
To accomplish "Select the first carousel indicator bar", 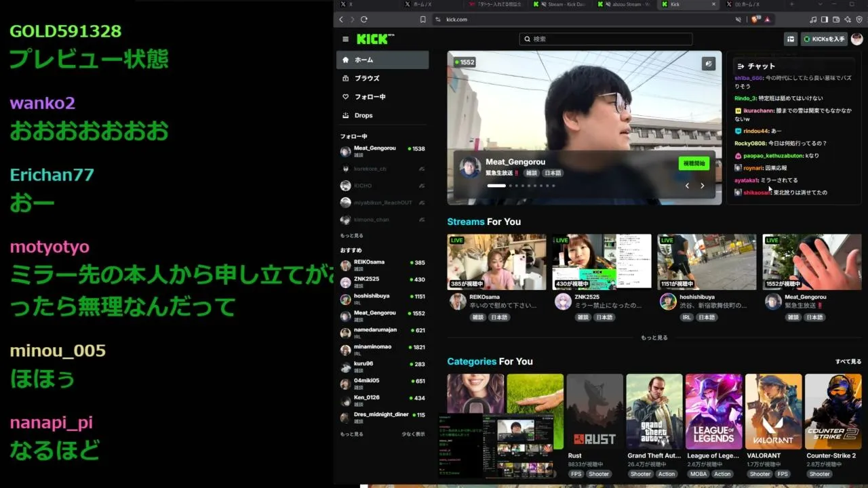I will 496,186.
